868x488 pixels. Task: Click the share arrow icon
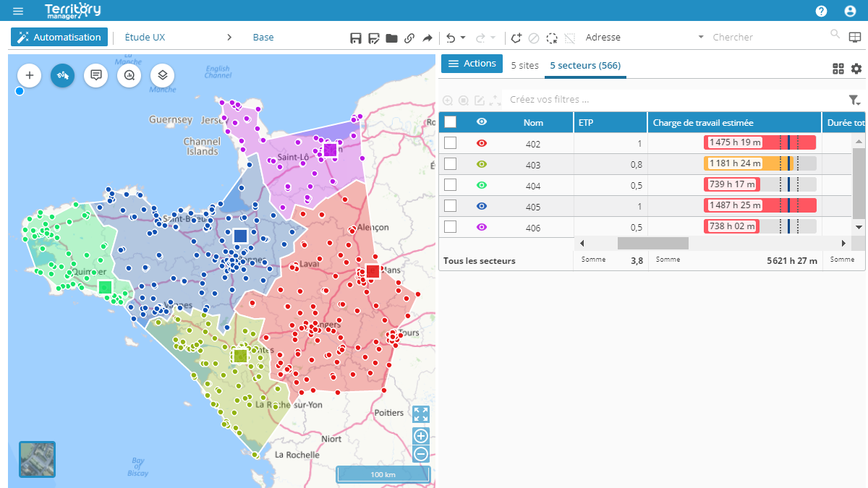click(427, 38)
